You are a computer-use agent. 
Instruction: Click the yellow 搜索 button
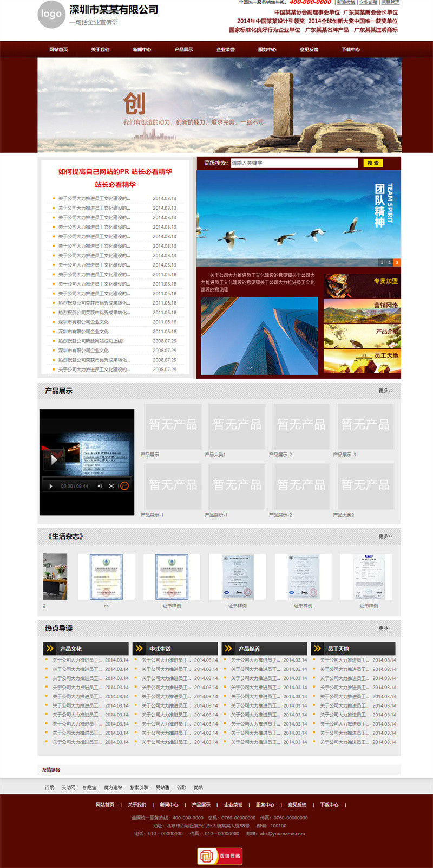(373, 163)
